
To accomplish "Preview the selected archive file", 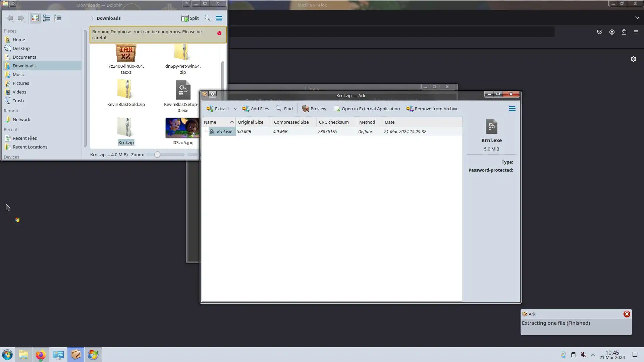I will pyautogui.click(x=314, y=109).
